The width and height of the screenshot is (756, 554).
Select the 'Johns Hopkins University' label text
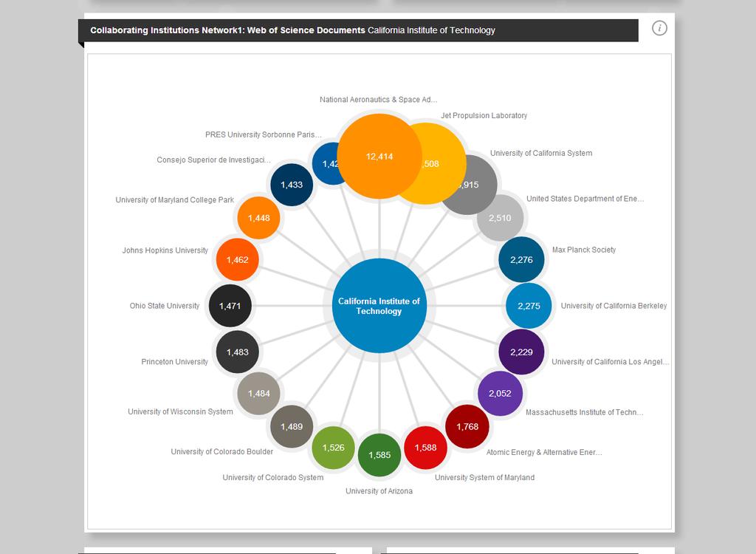(x=165, y=250)
